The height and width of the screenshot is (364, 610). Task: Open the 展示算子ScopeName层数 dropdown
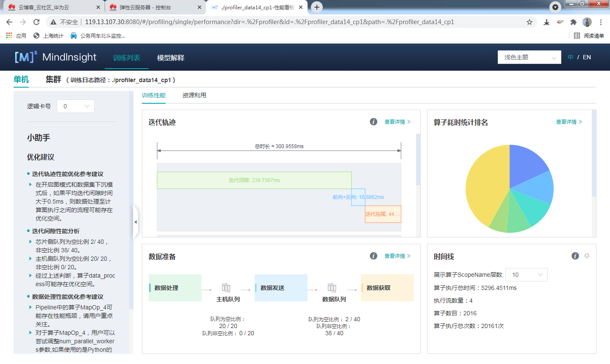pyautogui.click(x=527, y=275)
